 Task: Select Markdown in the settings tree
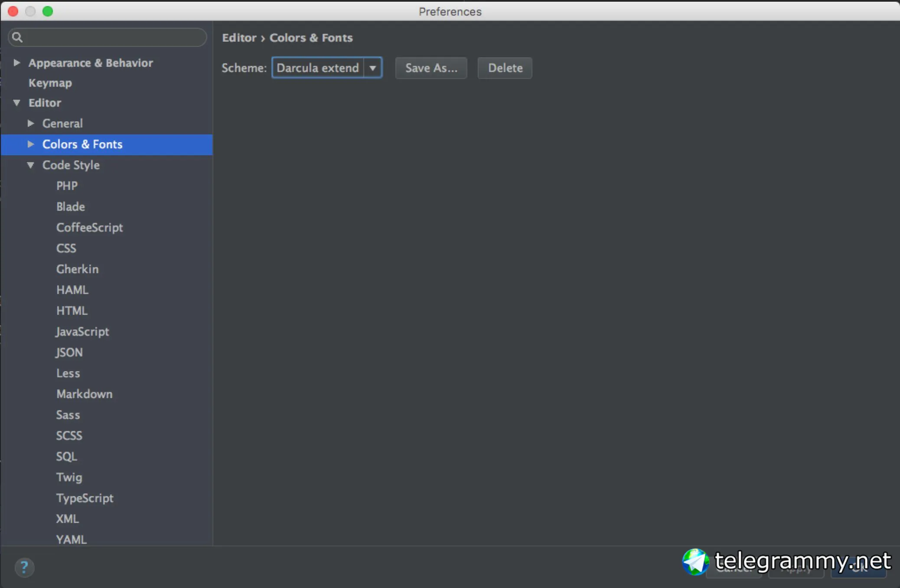click(x=84, y=394)
